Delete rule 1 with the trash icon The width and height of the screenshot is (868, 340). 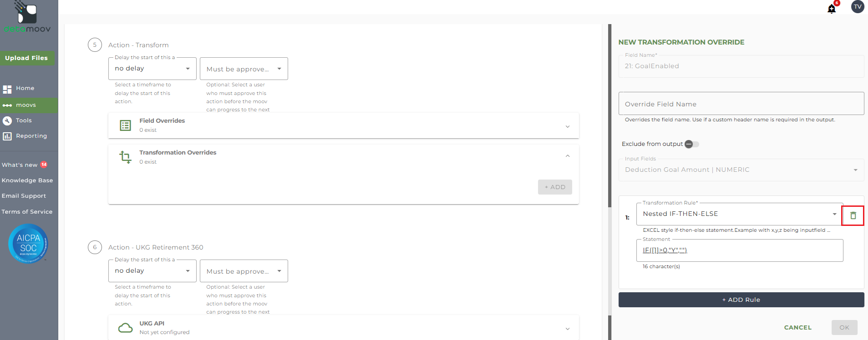pos(853,215)
